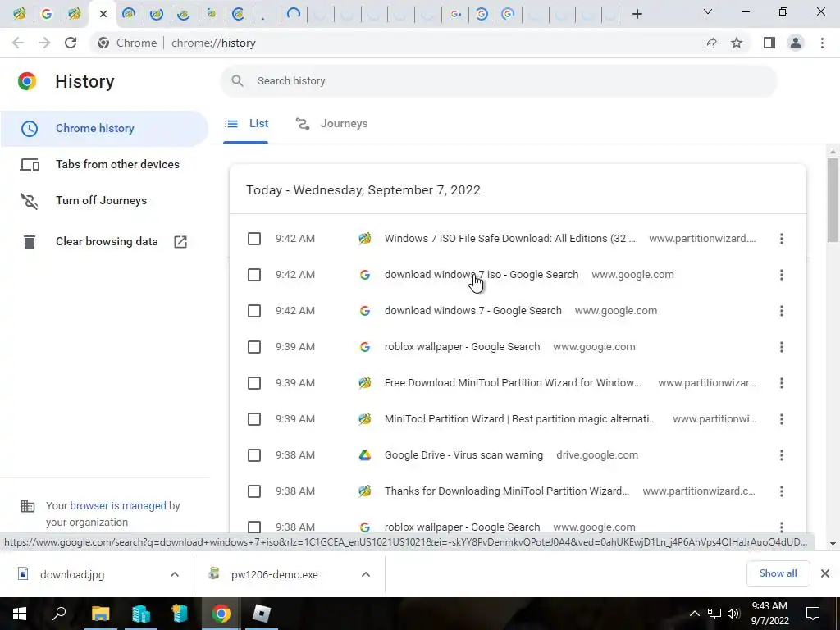Click Google Drive favicon on virus scan row
This screenshot has width=840, height=630.
(x=365, y=455)
